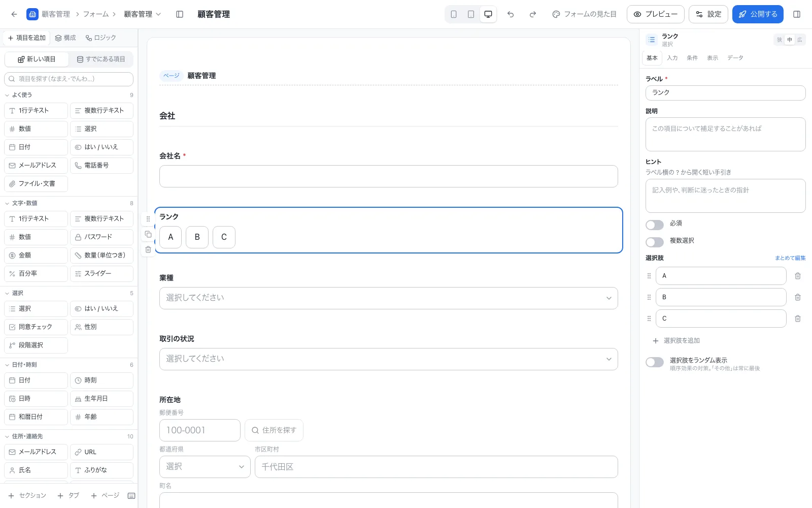Screen dimensions: 812x508
Task: Open the 業種 dropdown
Action: [389, 298]
